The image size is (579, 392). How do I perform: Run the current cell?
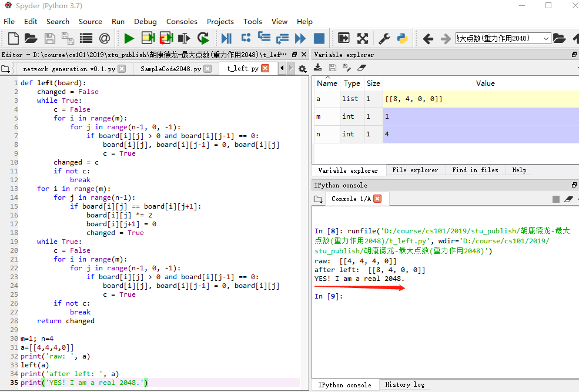point(148,38)
